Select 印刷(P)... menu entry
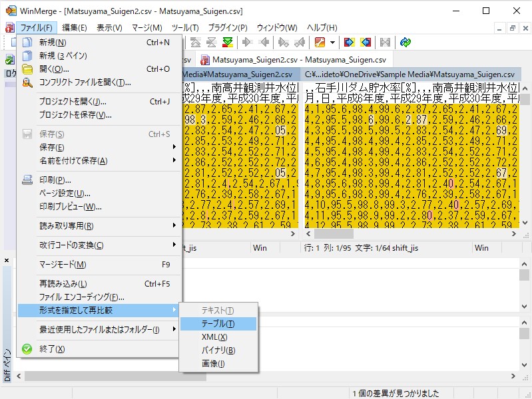The image size is (532, 399). coord(99,180)
